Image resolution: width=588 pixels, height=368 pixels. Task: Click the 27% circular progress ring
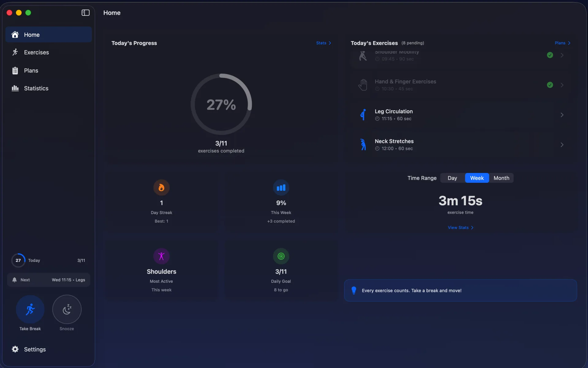pyautogui.click(x=221, y=104)
